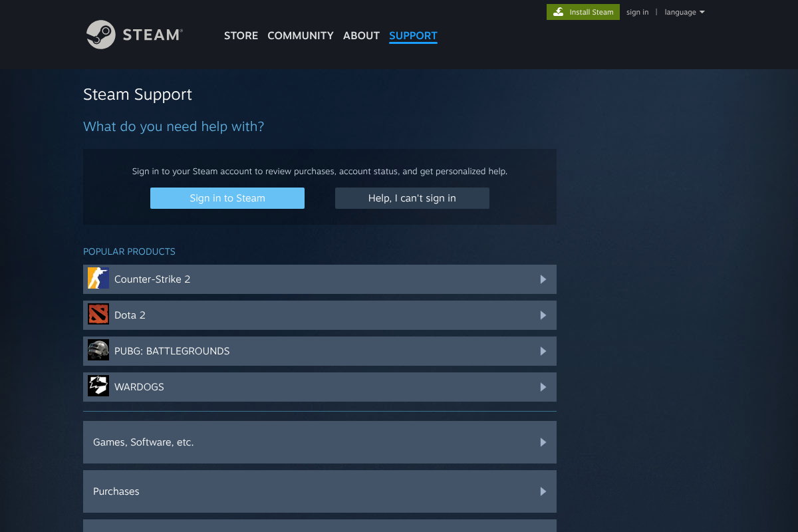Click the Install Steam button

click(x=583, y=12)
